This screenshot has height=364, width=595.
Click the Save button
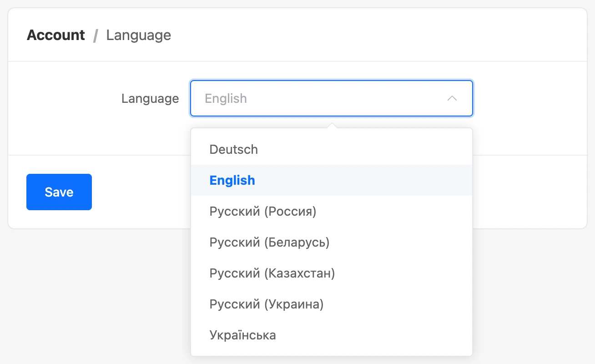pos(59,192)
